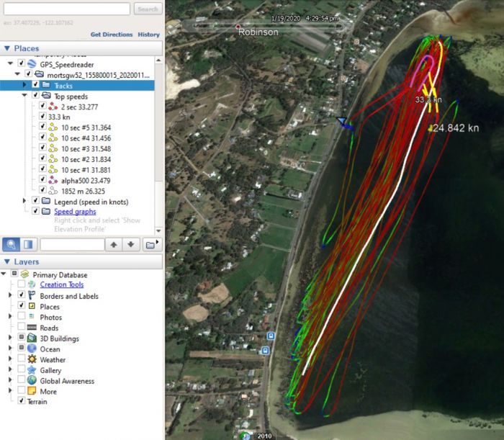Click the 10 sec #2 31.834 path icon
The width and height of the screenshot is (504, 440).
[53, 159]
